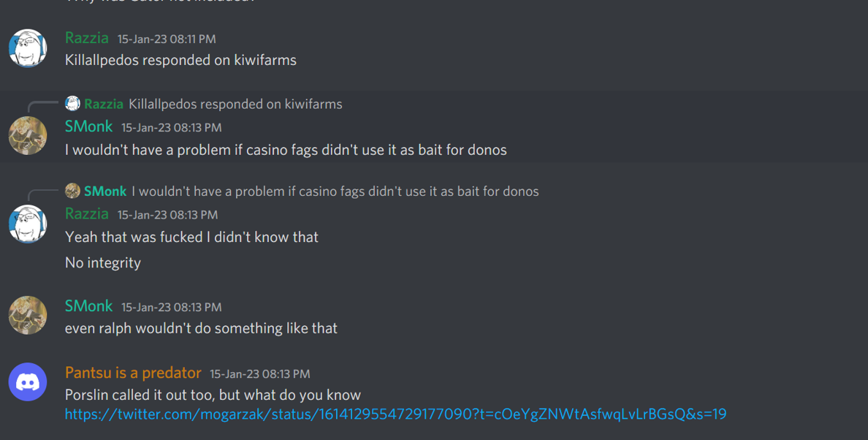Select message 'even ralph wouldn't do something like that'
868x440 pixels.
tap(201, 328)
